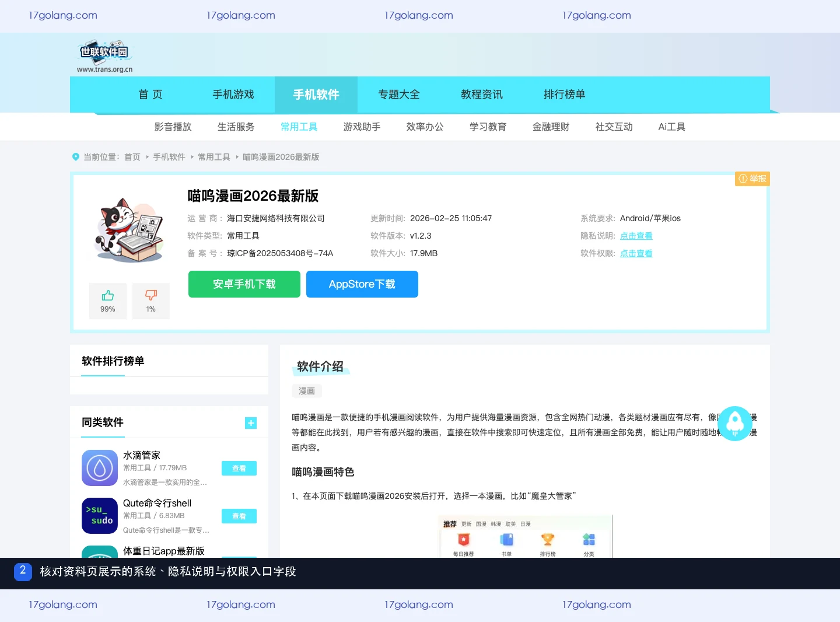Image resolution: width=840 pixels, height=622 pixels.
Task: Click the 推荐 tab screenshot thumbnail
Action: (525, 536)
